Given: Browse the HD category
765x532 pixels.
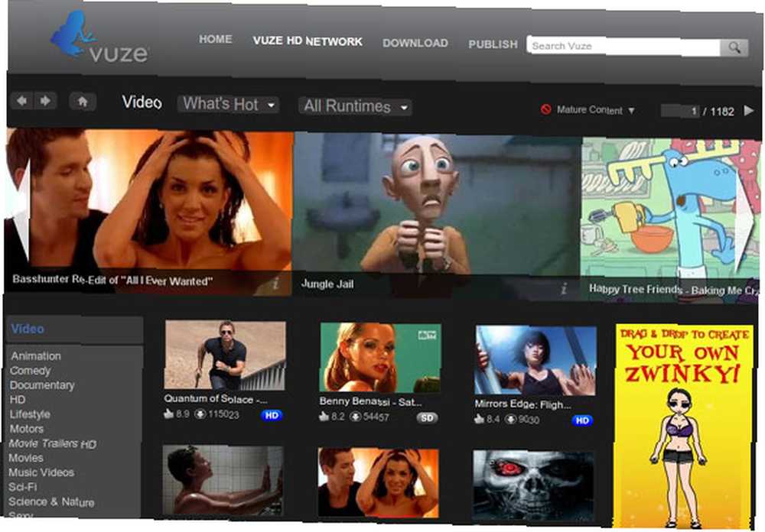Looking at the screenshot, I should point(18,400).
